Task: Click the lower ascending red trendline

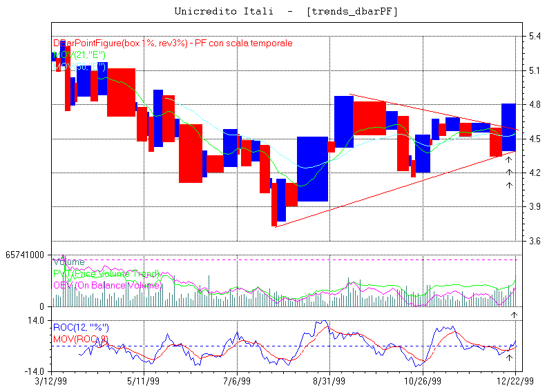Action: (x=395, y=189)
